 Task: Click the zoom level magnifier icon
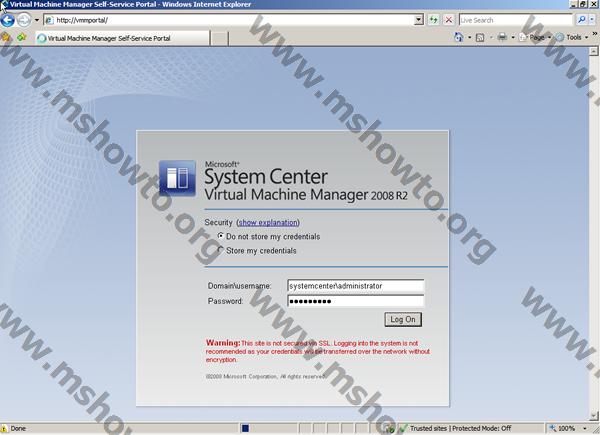552,428
